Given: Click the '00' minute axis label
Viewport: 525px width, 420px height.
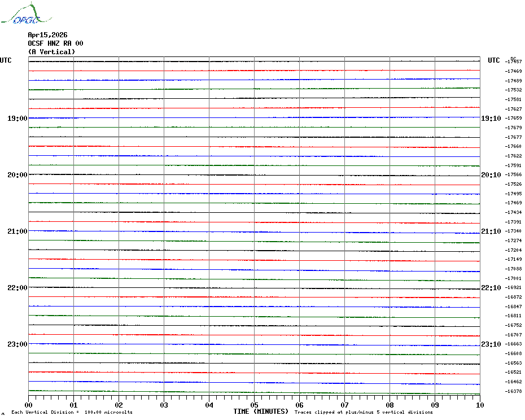Looking at the screenshot, I should coord(28,405).
